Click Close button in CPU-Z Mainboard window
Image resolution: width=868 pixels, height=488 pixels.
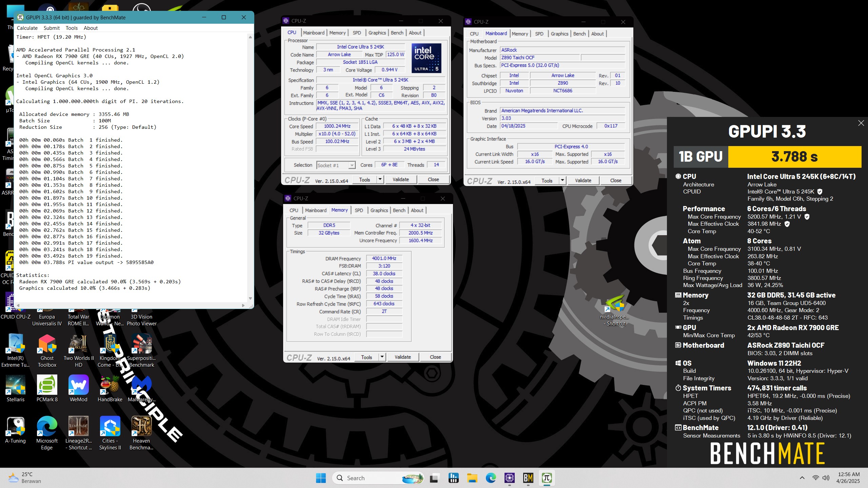(x=616, y=181)
